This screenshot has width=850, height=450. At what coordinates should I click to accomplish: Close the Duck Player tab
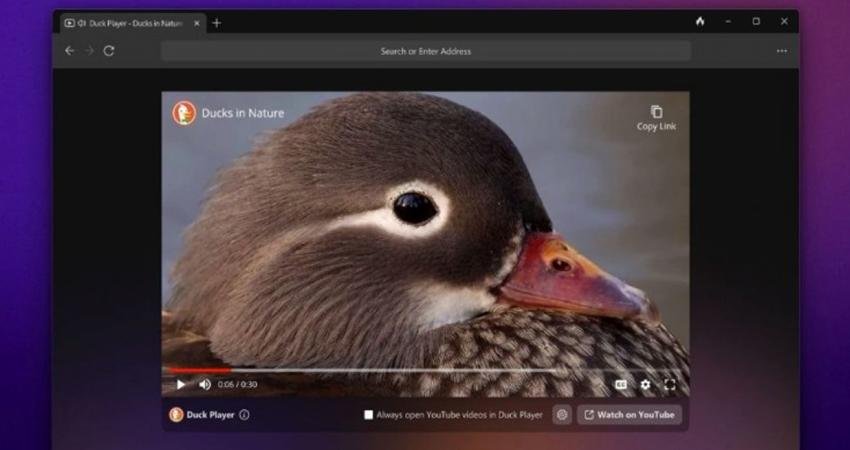(197, 23)
